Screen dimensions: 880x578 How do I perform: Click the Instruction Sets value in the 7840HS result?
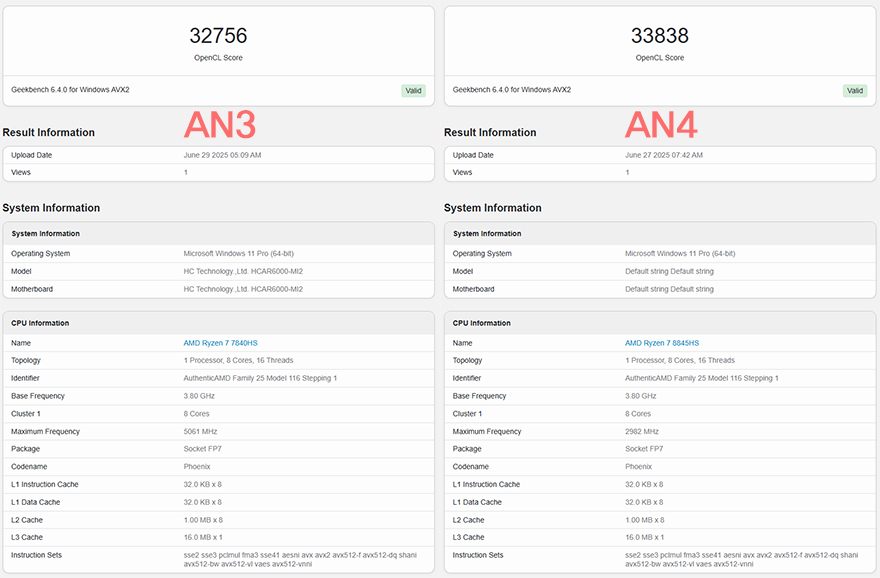300,559
